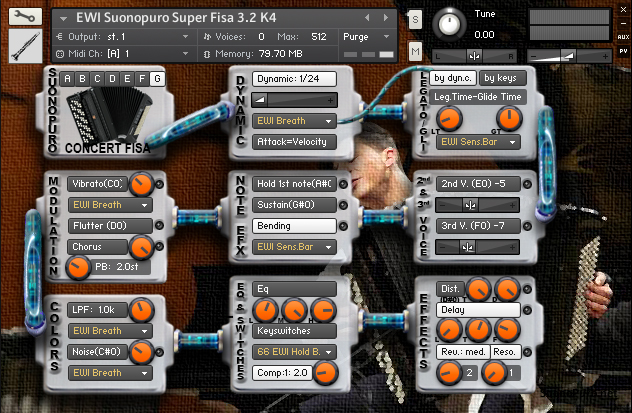The width and height of the screenshot is (632, 413).
Task: Select register tab G
Action: (157, 79)
